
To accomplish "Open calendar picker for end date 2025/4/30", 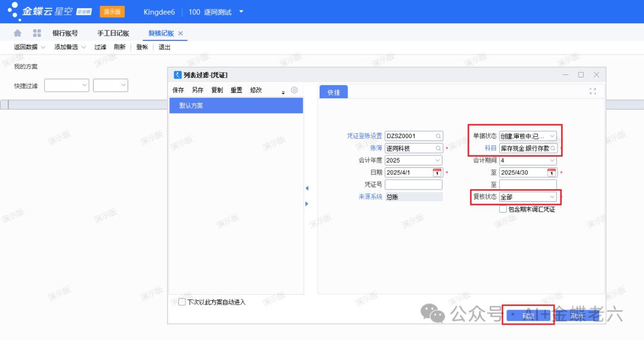I will 552,173.
